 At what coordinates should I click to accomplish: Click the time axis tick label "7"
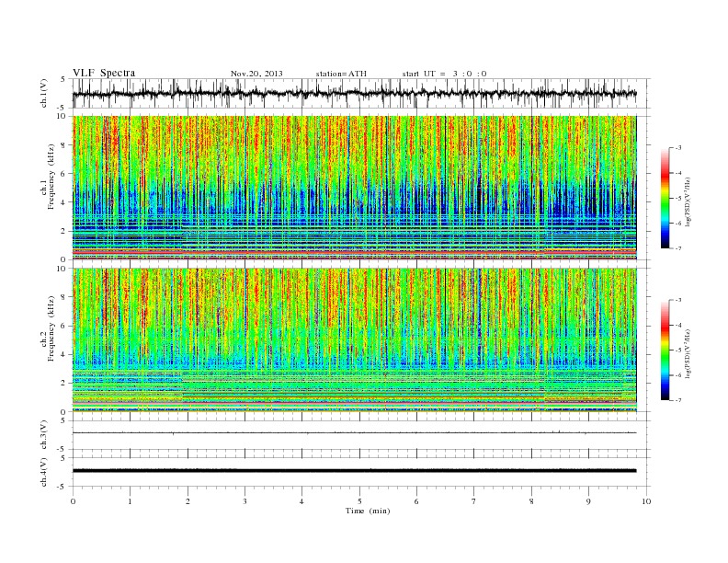click(474, 501)
